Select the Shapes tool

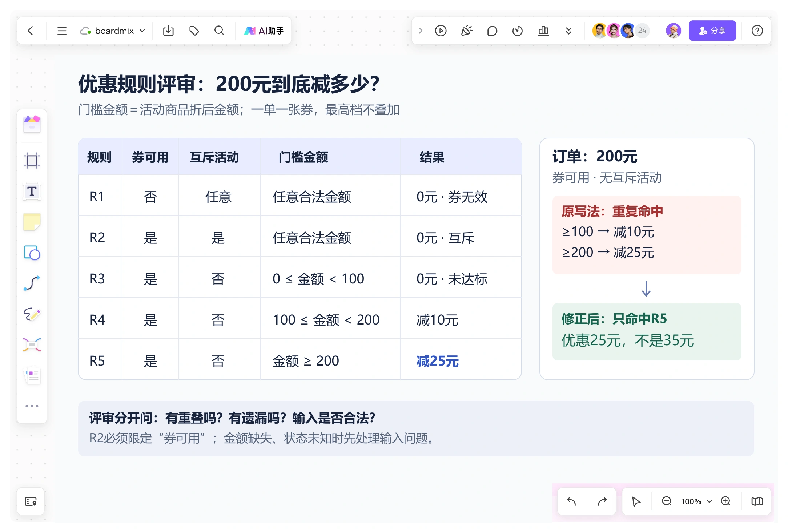[x=32, y=253]
